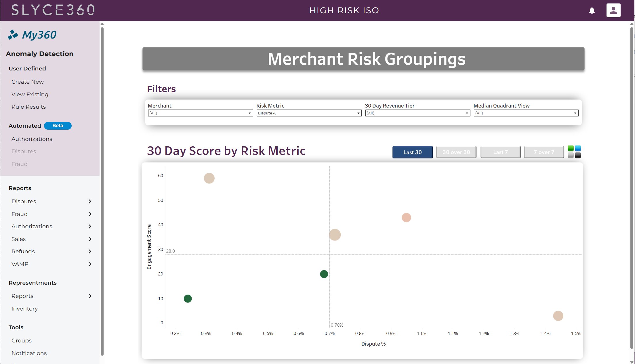Expand the Disputes reports chevron

click(x=90, y=202)
